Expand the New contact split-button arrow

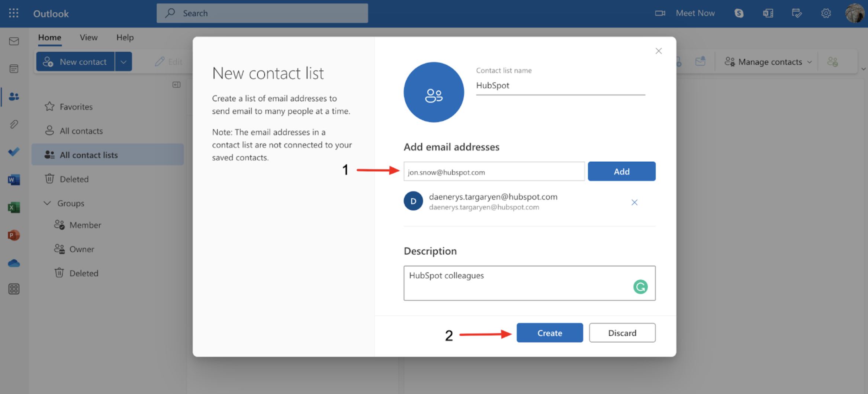pos(123,61)
